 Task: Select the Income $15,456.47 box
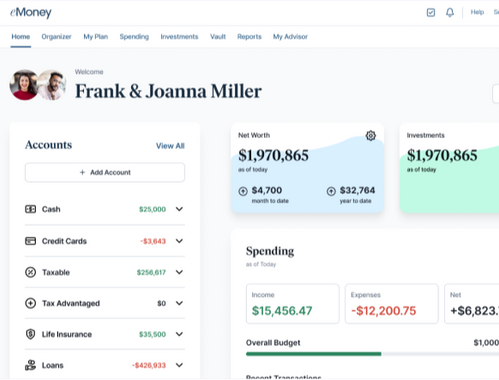pyautogui.click(x=293, y=304)
